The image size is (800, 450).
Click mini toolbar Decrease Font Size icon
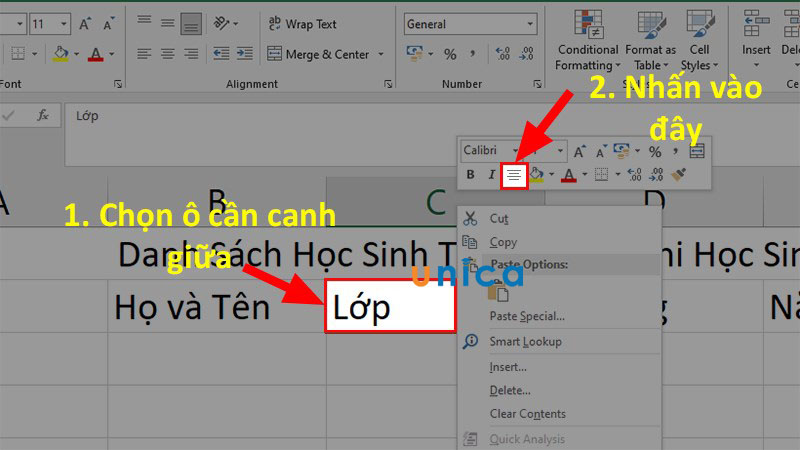pyautogui.click(x=601, y=152)
